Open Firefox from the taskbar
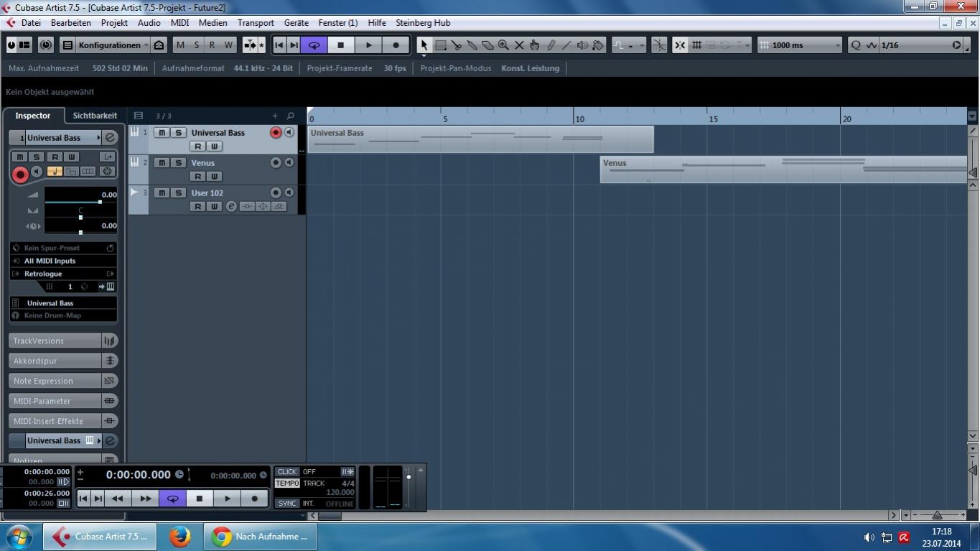The height and width of the screenshot is (551, 980). tap(179, 537)
